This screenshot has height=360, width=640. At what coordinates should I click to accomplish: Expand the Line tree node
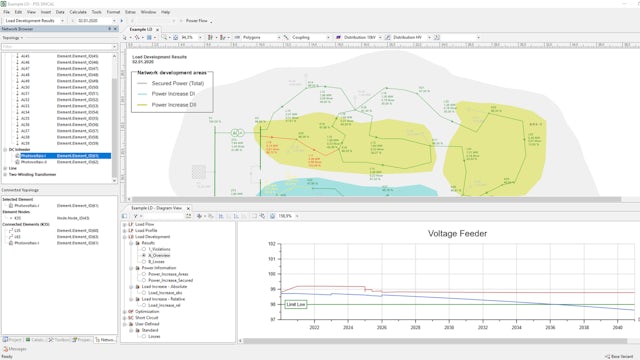pyautogui.click(x=5, y=168)
